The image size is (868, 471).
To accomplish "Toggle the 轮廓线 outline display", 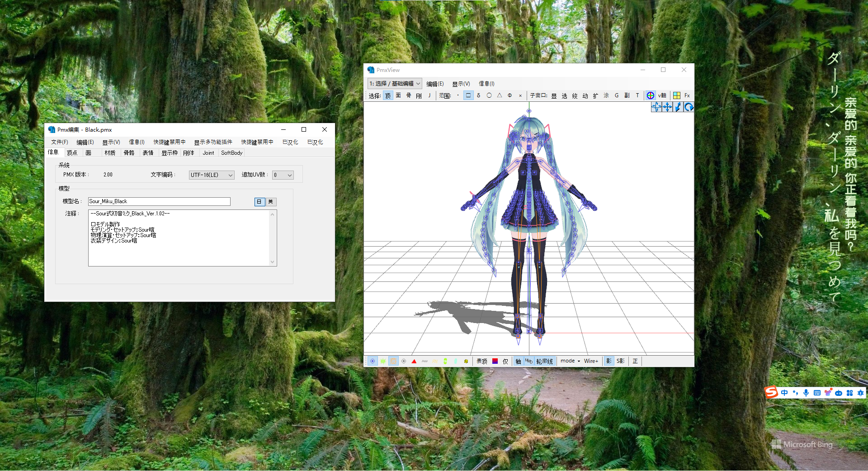I will 545,361.
